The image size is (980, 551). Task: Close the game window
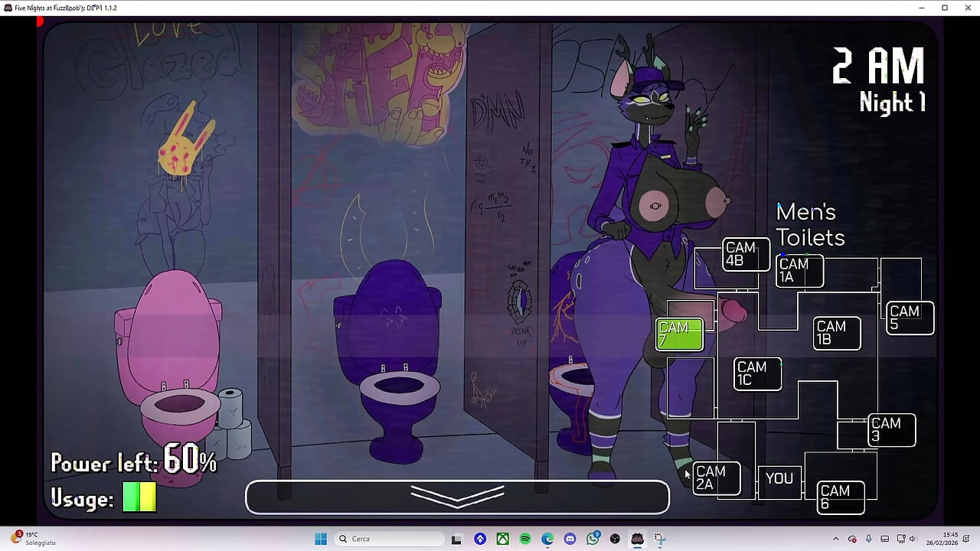(968, 8)
